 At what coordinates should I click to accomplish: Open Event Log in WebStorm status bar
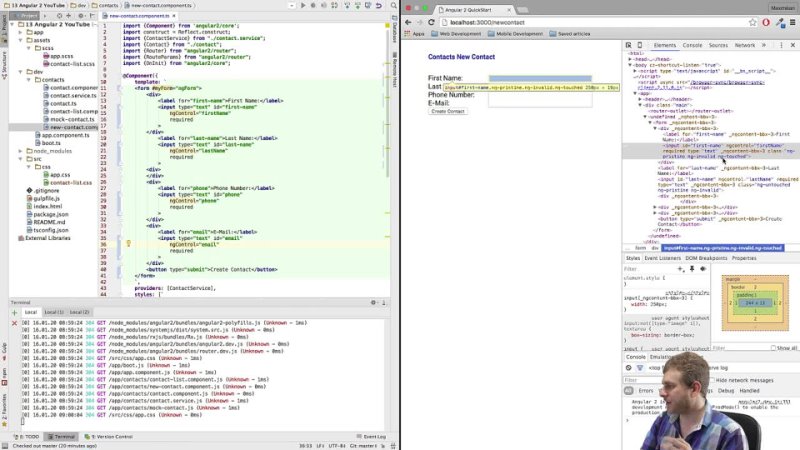click(371, 437)
